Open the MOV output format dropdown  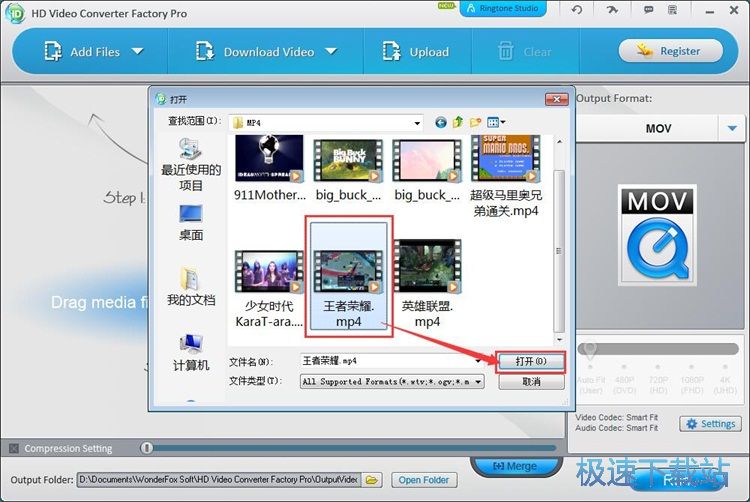[731, 129]
